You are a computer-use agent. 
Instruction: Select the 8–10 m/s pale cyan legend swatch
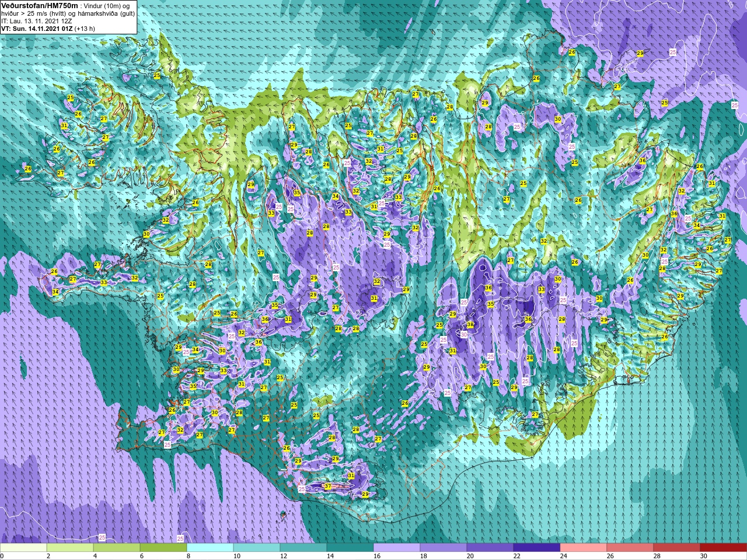coord(210,548)
